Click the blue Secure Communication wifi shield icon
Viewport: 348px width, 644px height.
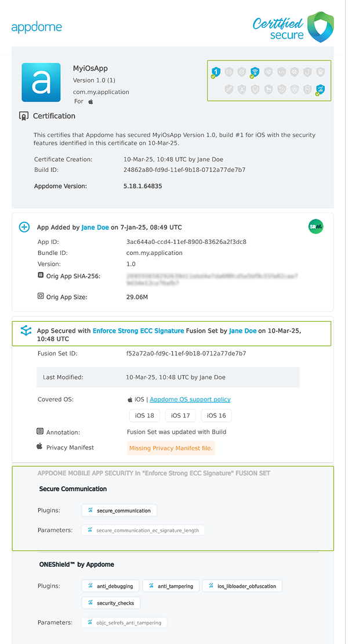click(255, 72)
